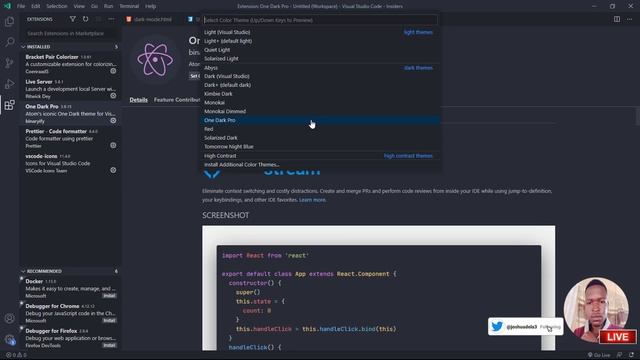This screenshot has width=640, height=360.
Task: Click the Select Color Theme input box
Action: (x=320, y=20)
